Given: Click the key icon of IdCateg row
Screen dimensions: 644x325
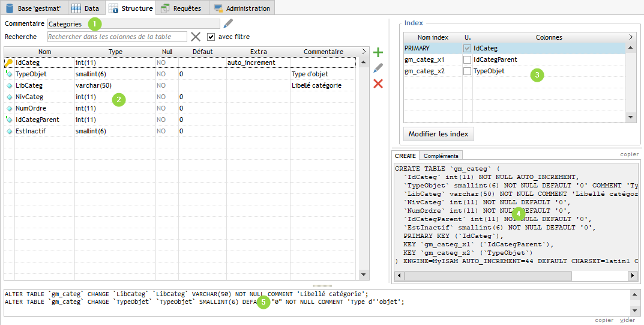Looking at the screenshot, I should (8, 62).
